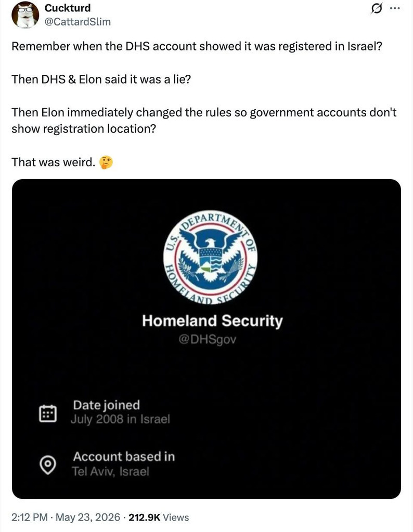Click the Account based in label
The width and height of the screenshot is (413, 532).
[124, 457]
